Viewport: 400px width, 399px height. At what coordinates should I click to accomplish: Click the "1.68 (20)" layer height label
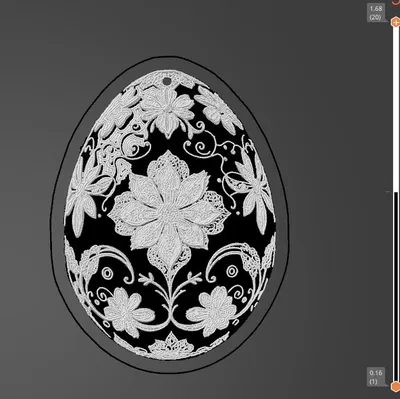tap(376, 13)
